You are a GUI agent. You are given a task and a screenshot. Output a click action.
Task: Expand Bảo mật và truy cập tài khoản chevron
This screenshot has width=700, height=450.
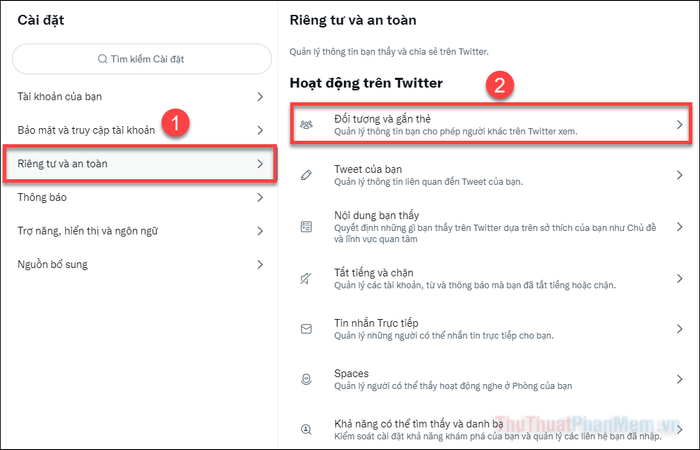pyautogui.click(x=260, y=130)
